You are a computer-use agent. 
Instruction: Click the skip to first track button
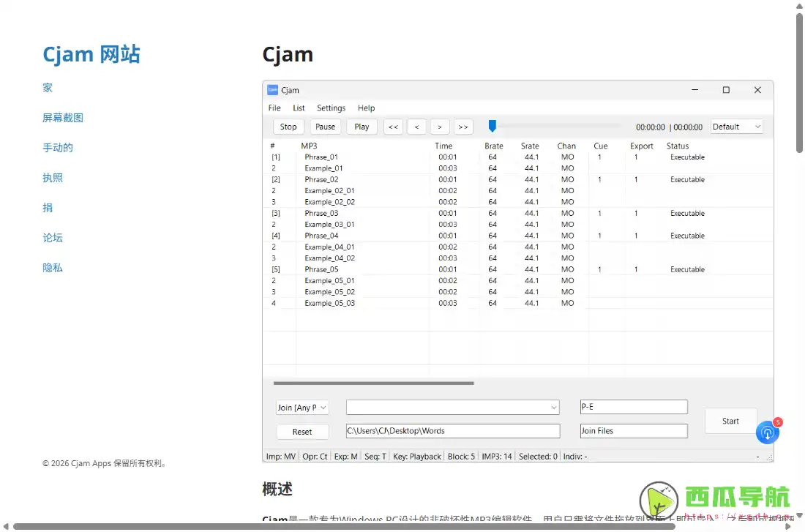393,127
